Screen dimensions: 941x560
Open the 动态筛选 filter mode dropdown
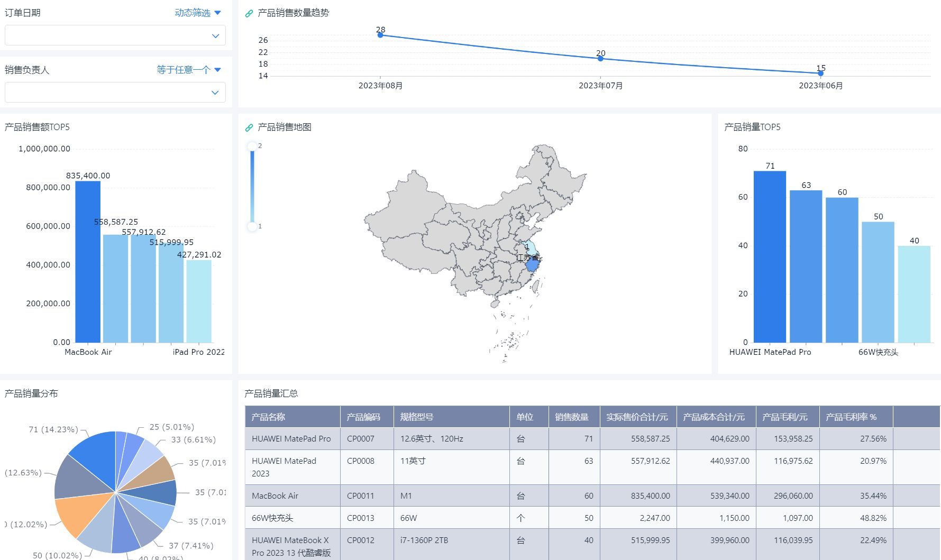pos(198,13)
